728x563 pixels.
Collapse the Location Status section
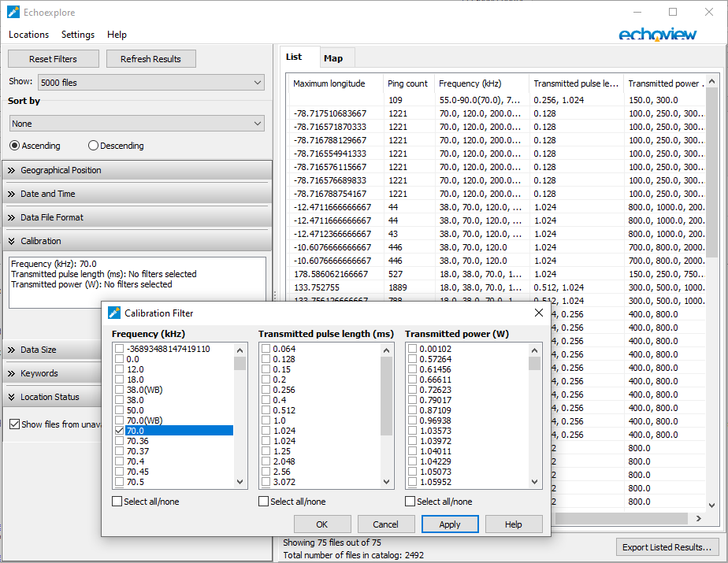52,397
